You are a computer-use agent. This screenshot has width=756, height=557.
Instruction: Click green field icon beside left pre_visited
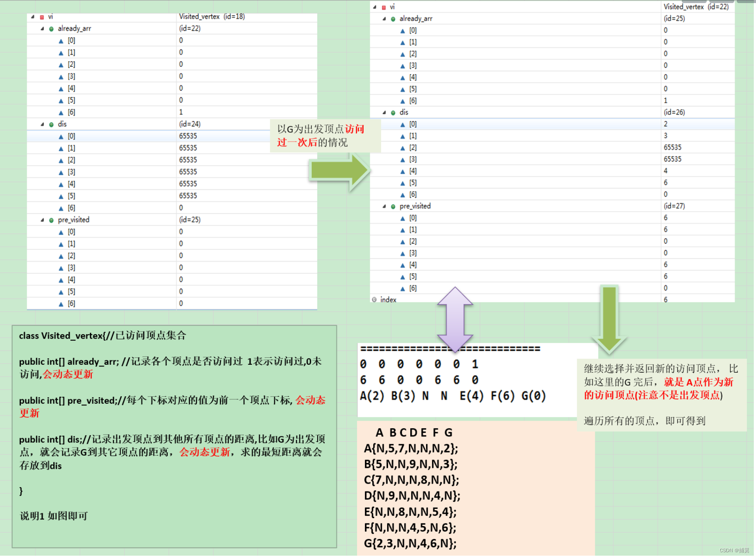52,220
